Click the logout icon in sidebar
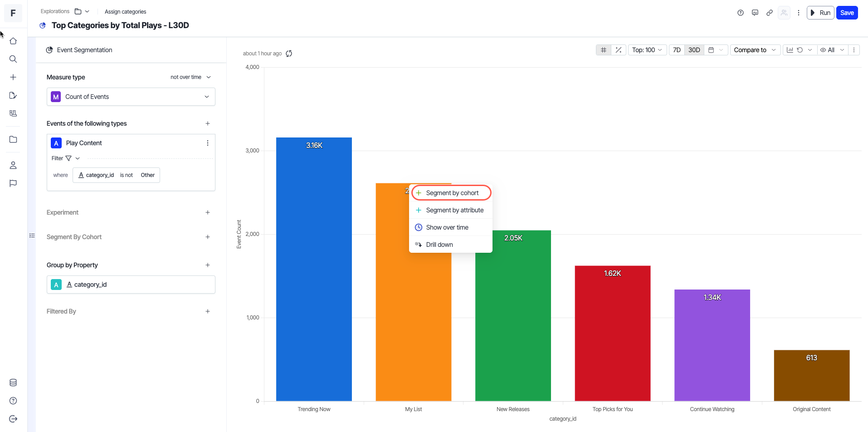 click(x=13, y=419)
